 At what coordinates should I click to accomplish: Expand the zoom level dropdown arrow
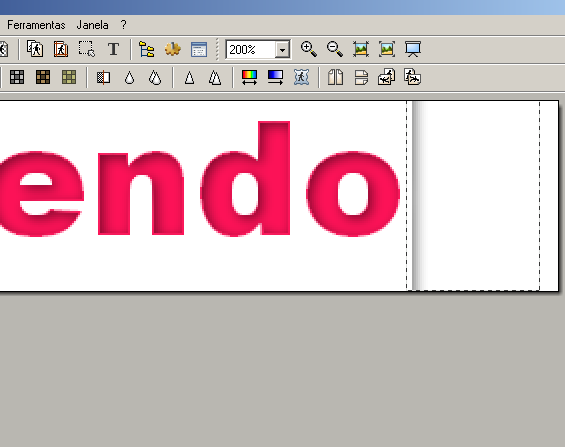click(x=282, y=50)
